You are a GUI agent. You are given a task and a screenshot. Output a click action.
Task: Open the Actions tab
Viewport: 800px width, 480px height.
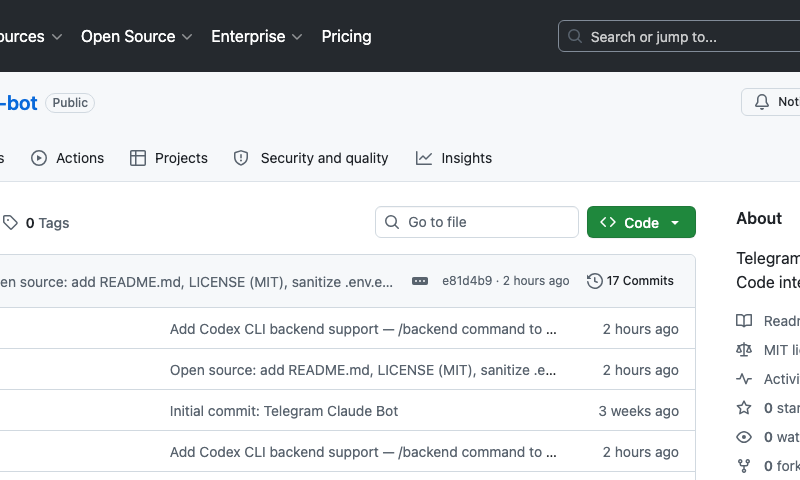click(68, 158)
